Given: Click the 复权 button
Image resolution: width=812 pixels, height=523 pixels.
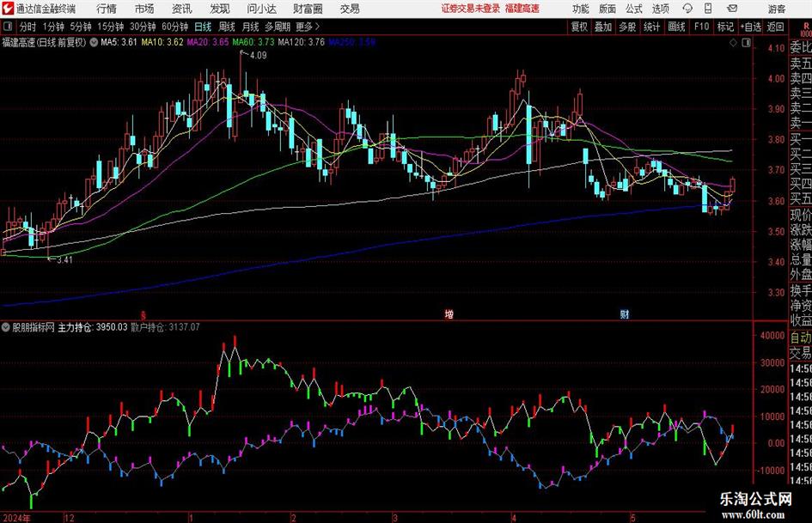Looking at the screenshot, I should coord(579,27).
